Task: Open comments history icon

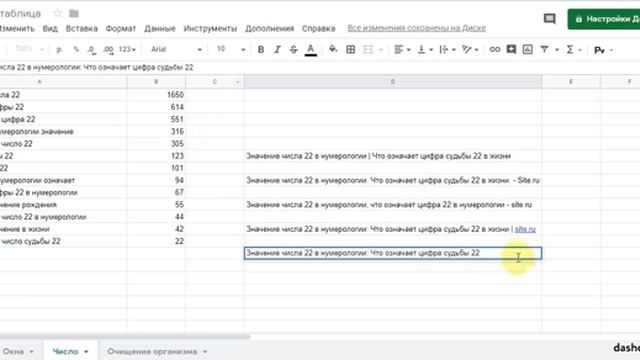Action: [549, 19]
